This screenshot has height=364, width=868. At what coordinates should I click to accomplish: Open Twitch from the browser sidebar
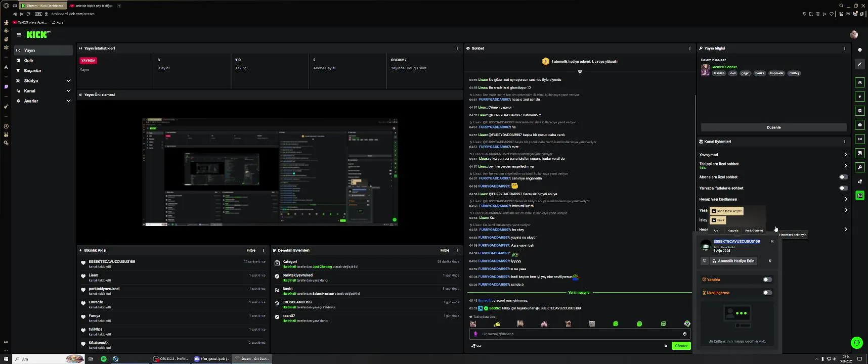6,86
